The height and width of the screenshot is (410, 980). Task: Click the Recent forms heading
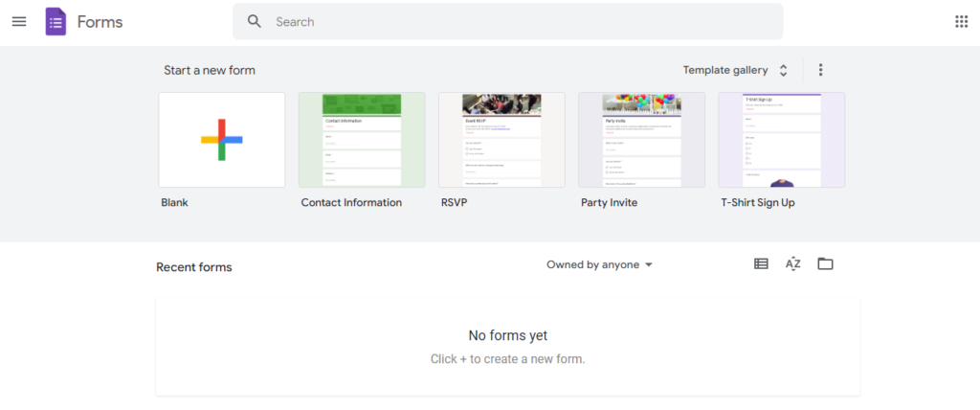pos(193,267)
